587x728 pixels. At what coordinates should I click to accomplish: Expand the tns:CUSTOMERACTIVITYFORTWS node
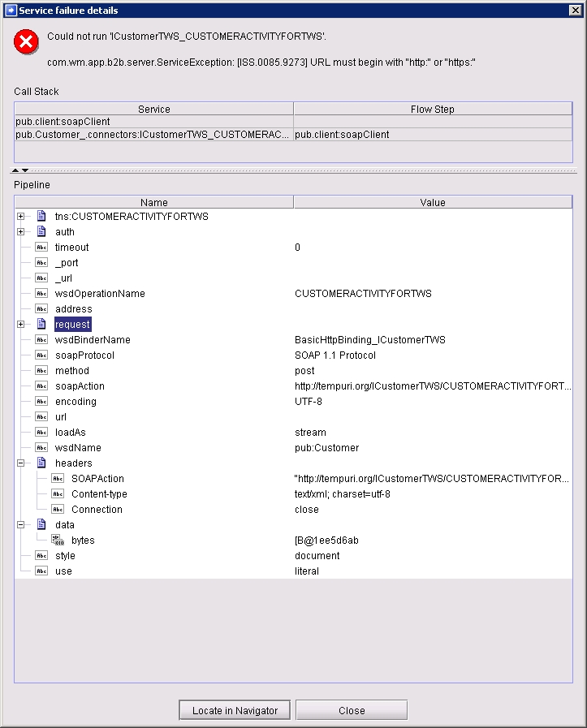(20, 217)
